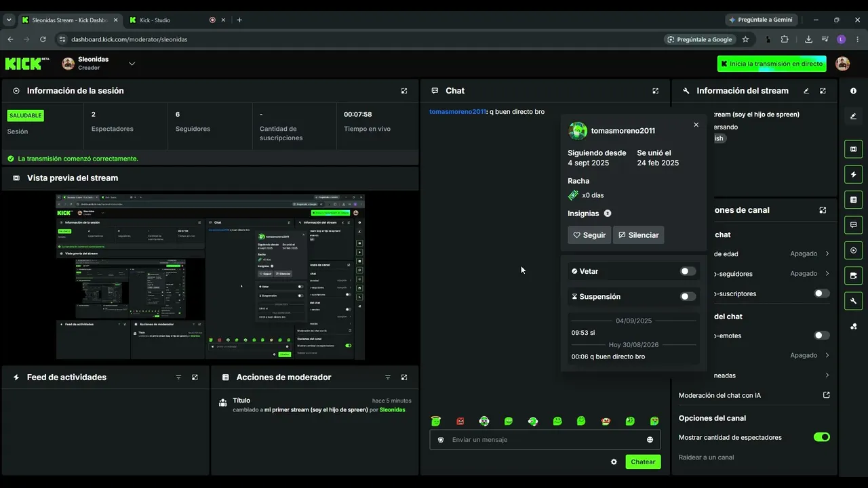This screenshot has width=868, height=488.
Task: Click the Chatear button
Action: (643, 462)
